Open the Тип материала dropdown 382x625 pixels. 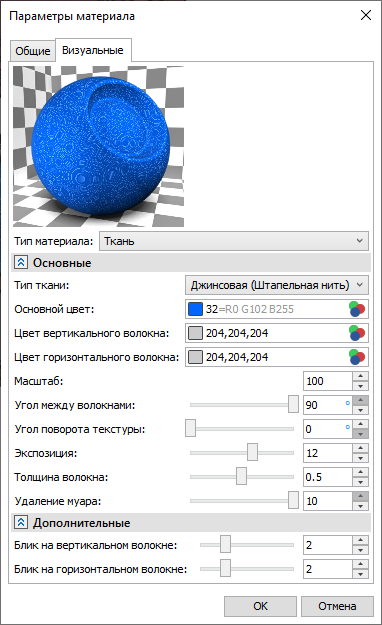pos(234,241)
